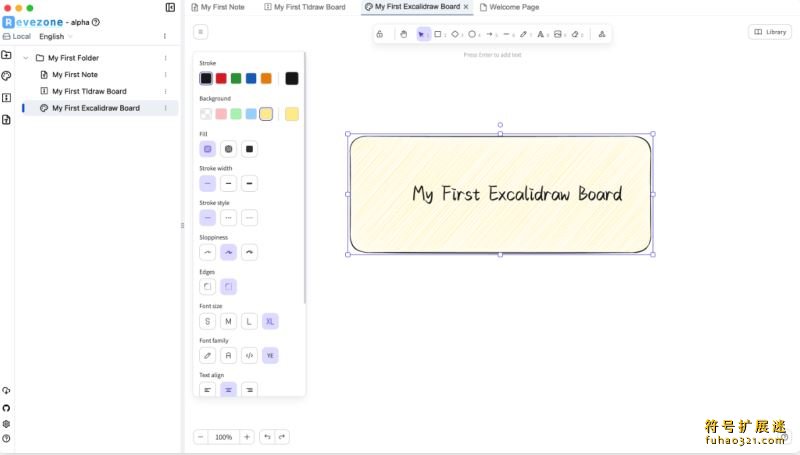Select the Line drawing tool

coord(506,34)
